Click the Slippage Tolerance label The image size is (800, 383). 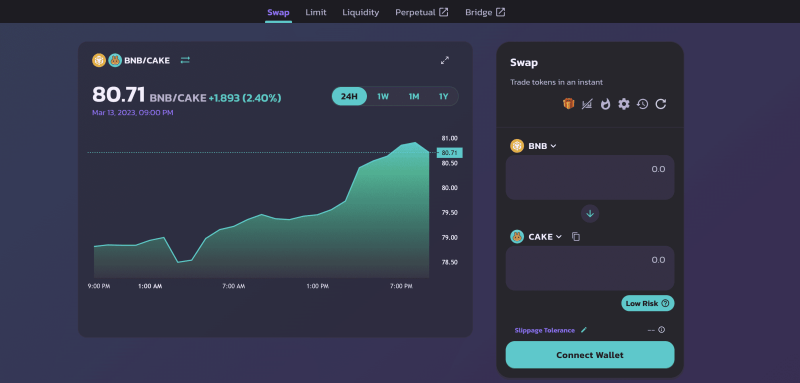tap(544, 330)
